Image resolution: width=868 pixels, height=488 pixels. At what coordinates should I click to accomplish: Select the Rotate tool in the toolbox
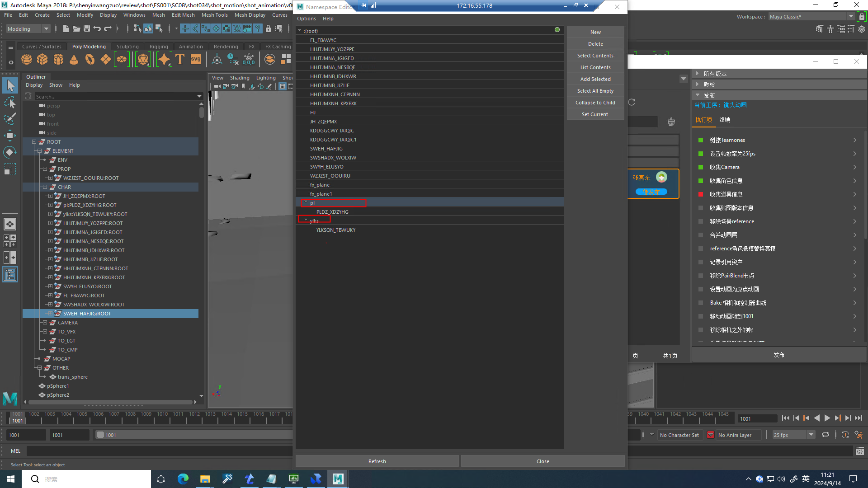(10, 152)
